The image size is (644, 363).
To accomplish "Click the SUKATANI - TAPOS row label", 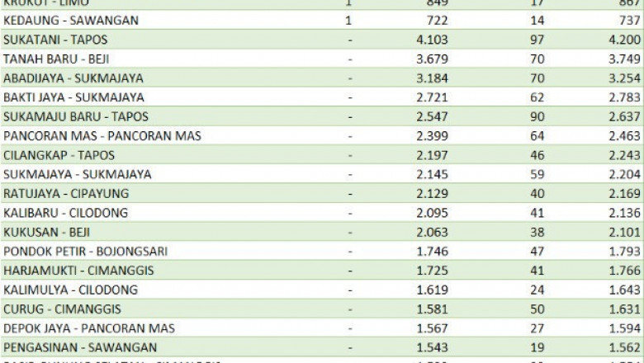I will [54, 40].
